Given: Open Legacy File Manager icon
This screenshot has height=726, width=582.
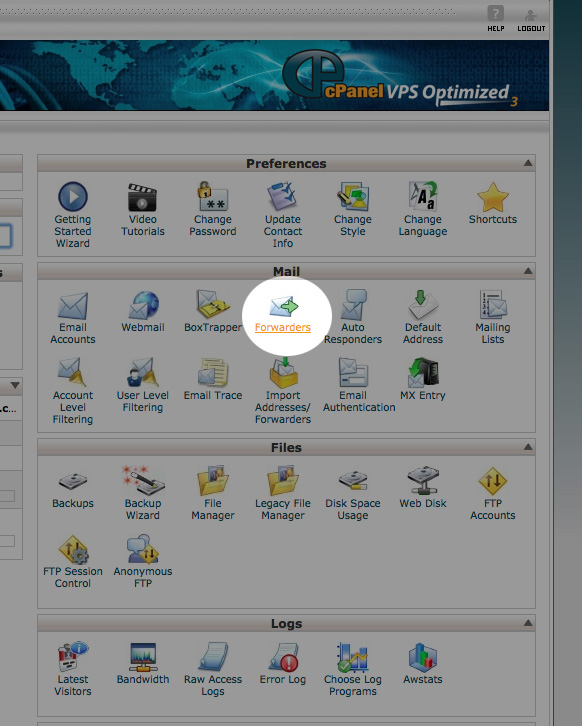Looking at the screenshot, I should pos(282,481).
